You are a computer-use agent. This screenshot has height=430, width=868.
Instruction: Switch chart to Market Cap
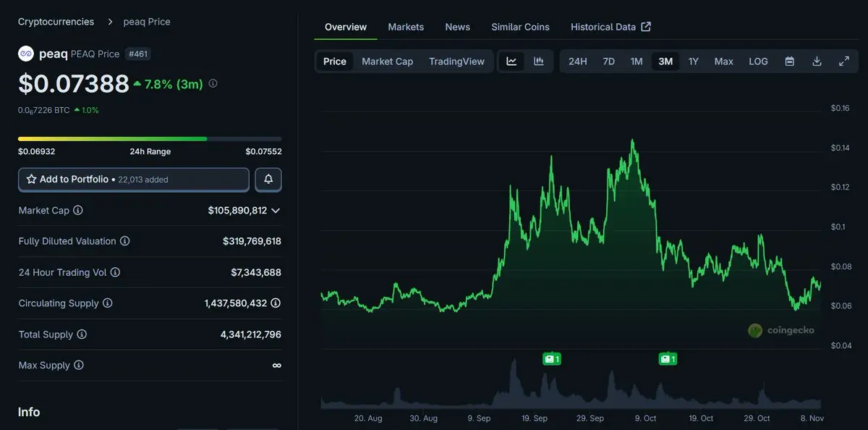coord(388,62)
